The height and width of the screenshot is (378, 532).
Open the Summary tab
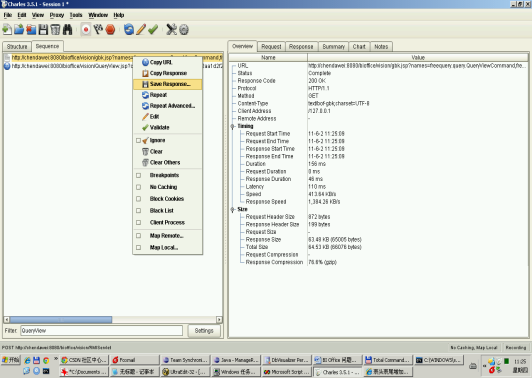[333, 47]
